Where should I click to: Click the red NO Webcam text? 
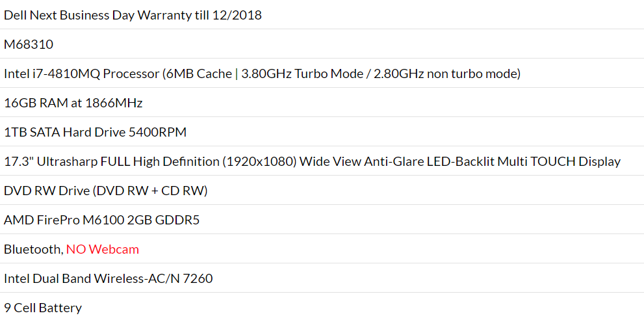(102, 249)
